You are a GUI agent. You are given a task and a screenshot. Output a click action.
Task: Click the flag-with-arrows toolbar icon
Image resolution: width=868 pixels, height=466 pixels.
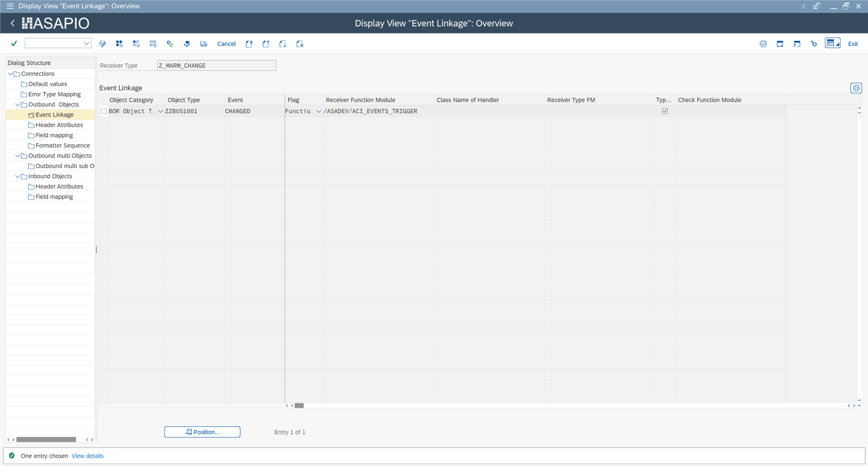tap(187, 44)
